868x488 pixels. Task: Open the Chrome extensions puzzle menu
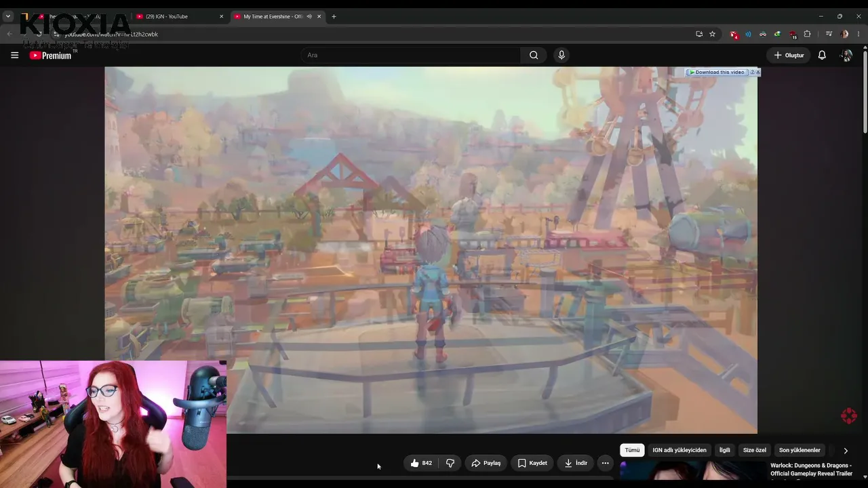[x=807, y=34]
